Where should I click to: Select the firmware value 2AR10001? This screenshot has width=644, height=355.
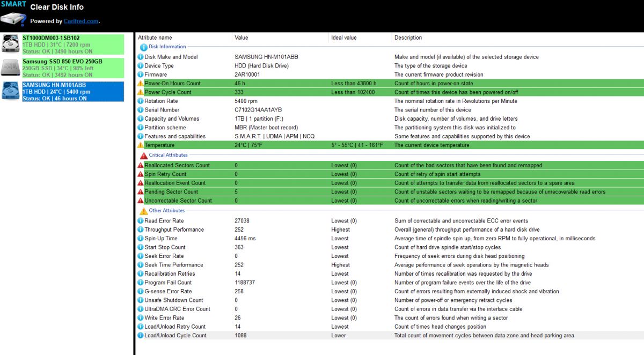coord(247,75)
